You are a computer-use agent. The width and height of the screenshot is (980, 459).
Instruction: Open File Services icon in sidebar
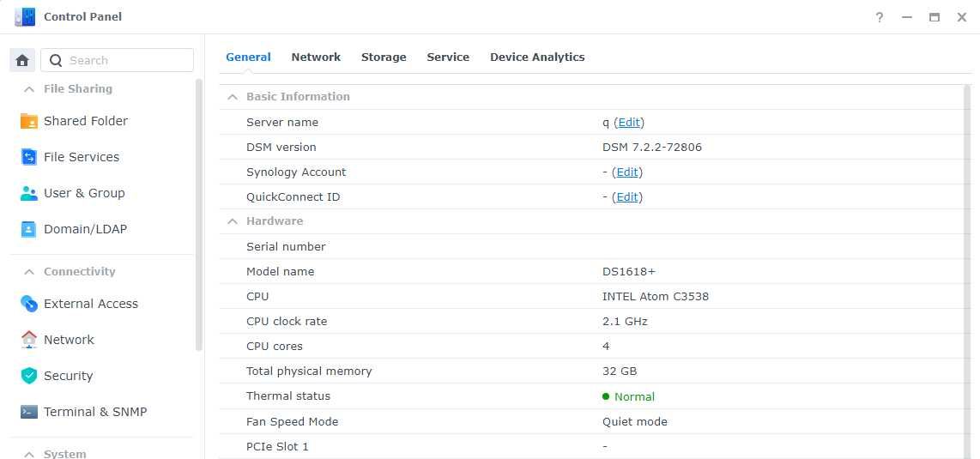point(29,157)
